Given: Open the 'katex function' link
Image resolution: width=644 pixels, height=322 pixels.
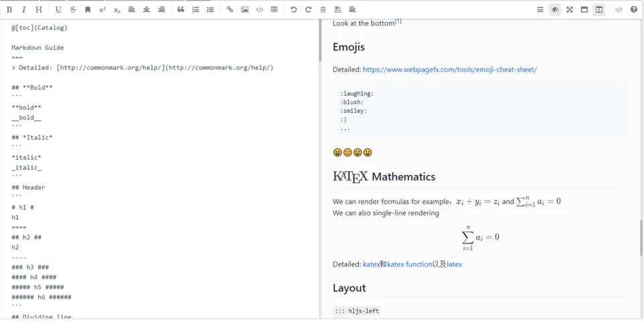Looking at the screenshot, I should pos(409,264).
